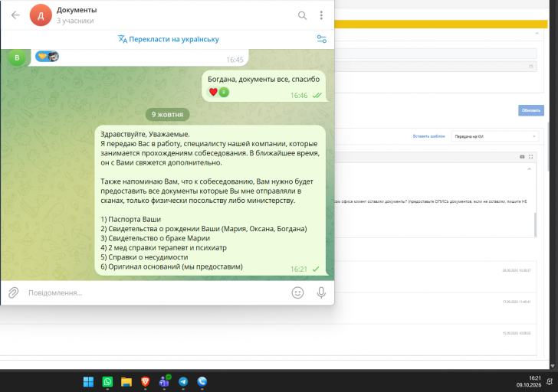Click the handshake emoji in the 16:45 message
Image resolution: width=558 pixels, height=392 pixels.
42,56
